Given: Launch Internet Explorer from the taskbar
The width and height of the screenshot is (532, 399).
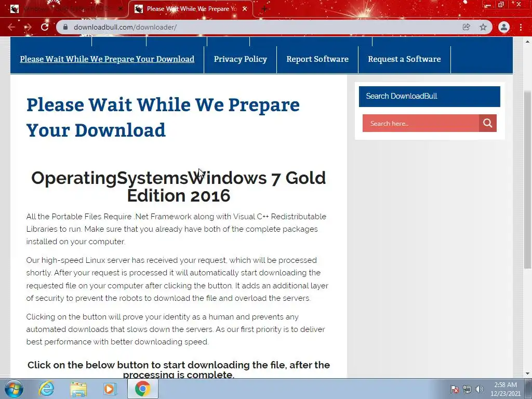Looking at the screenshot, I should click(46, 389).
